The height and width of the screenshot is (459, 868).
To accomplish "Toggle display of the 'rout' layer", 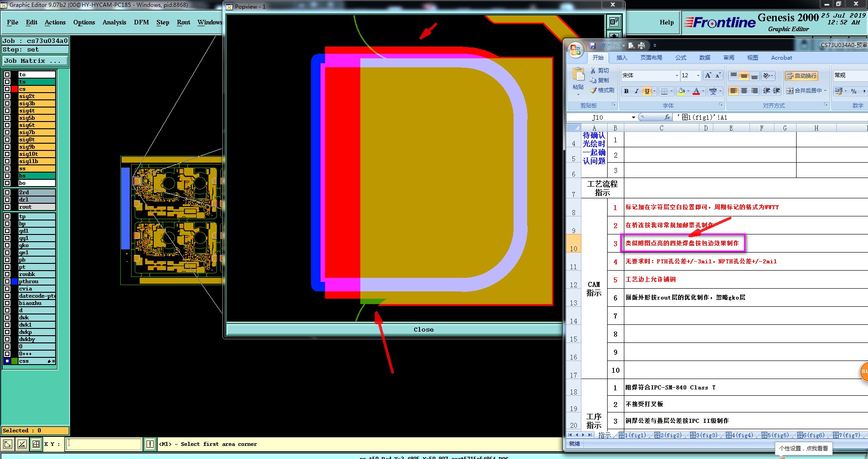I will pos(7,207).
